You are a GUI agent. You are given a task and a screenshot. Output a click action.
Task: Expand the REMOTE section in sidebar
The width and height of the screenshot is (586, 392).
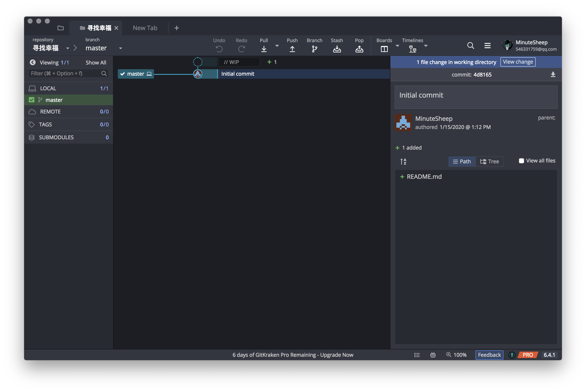51,112
